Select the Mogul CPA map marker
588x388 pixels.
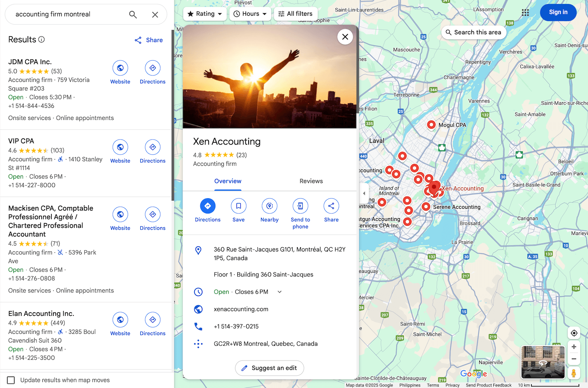(431, 125)
